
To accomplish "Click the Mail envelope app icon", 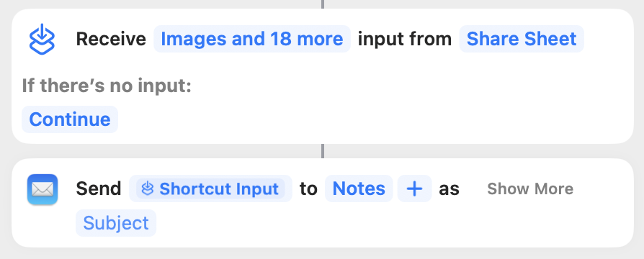I will [x=43, y=189].
